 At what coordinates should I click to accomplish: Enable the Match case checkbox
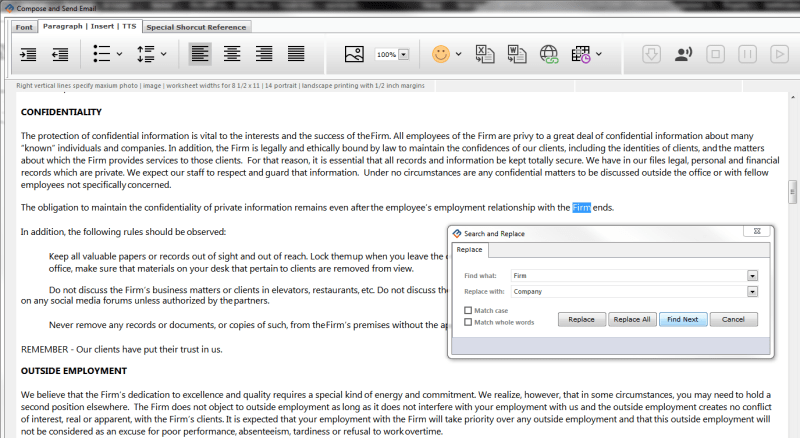click(x=468, y=310)
